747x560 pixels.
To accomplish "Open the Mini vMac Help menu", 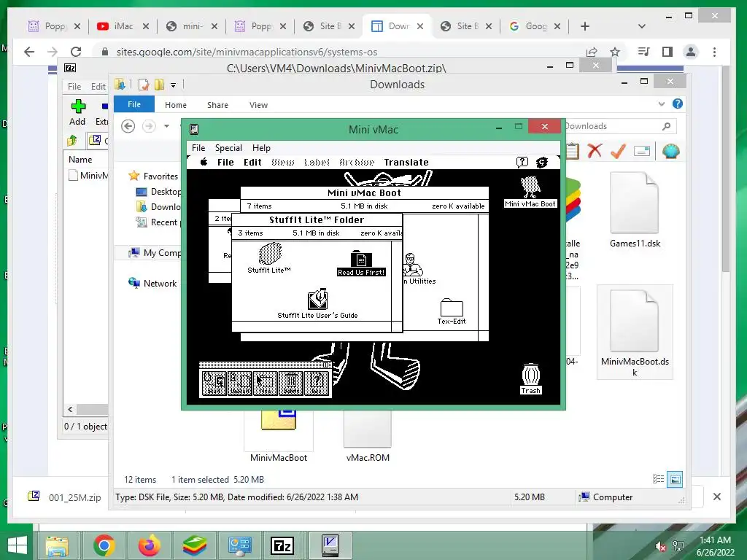I will (x=261, y=147).
